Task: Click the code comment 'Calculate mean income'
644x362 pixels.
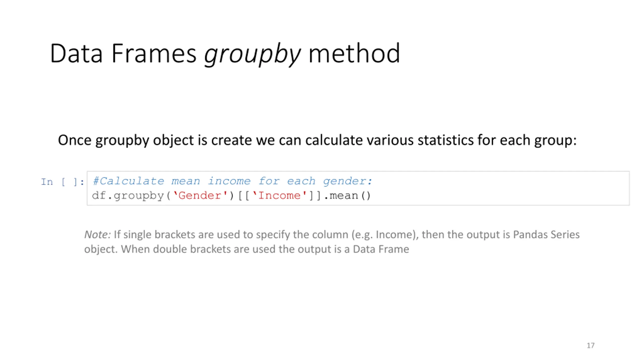Action: coord(172,181)
